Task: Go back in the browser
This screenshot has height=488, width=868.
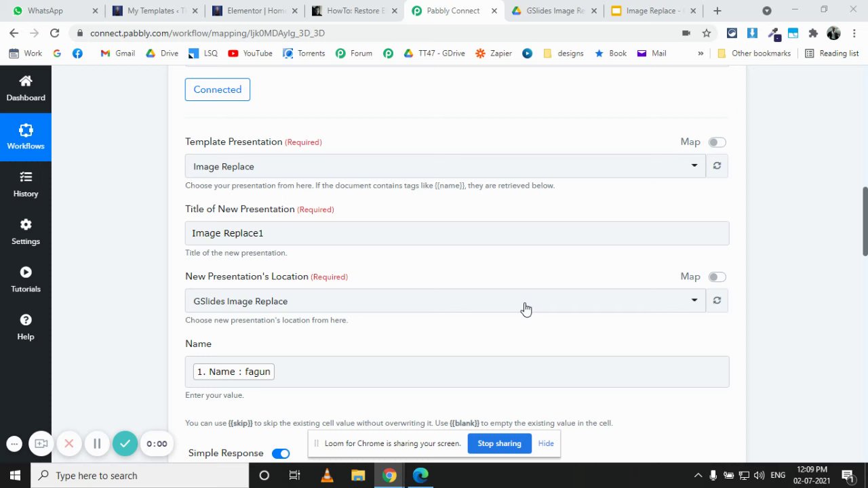Action: [14, 33]
